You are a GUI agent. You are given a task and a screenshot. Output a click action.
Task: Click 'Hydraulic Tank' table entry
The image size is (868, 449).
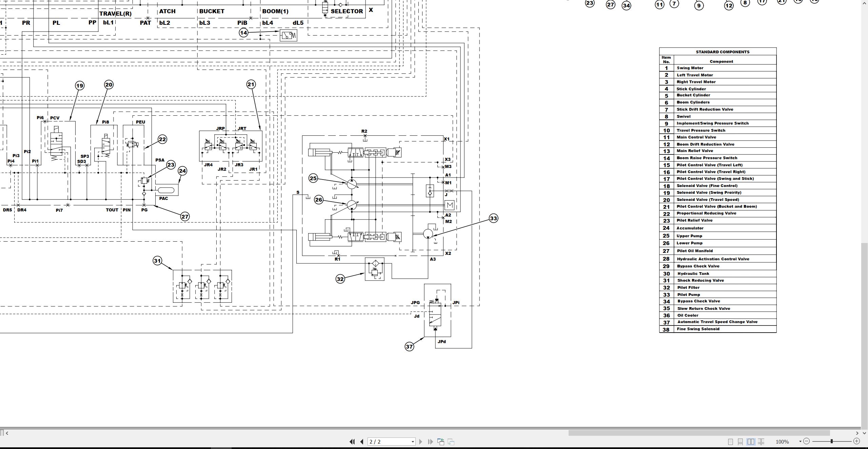pos(693,274)
